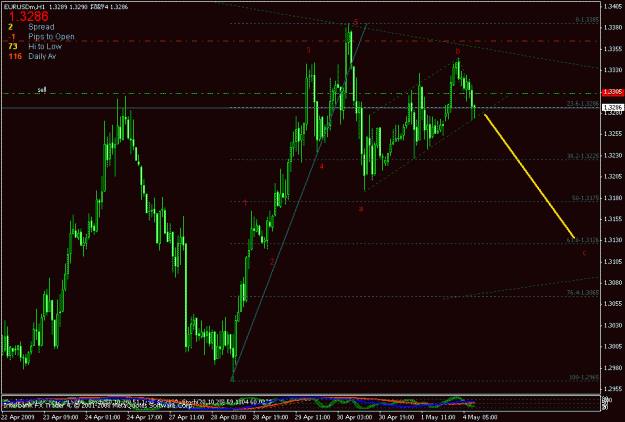
Task: Select the red corrective wave a label
Action: pyautogui.click(x=361, y=208)
